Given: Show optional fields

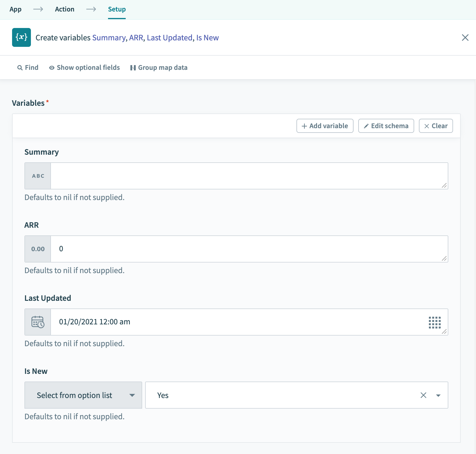Looking at the screenshot, I should [x=84, y=68].
